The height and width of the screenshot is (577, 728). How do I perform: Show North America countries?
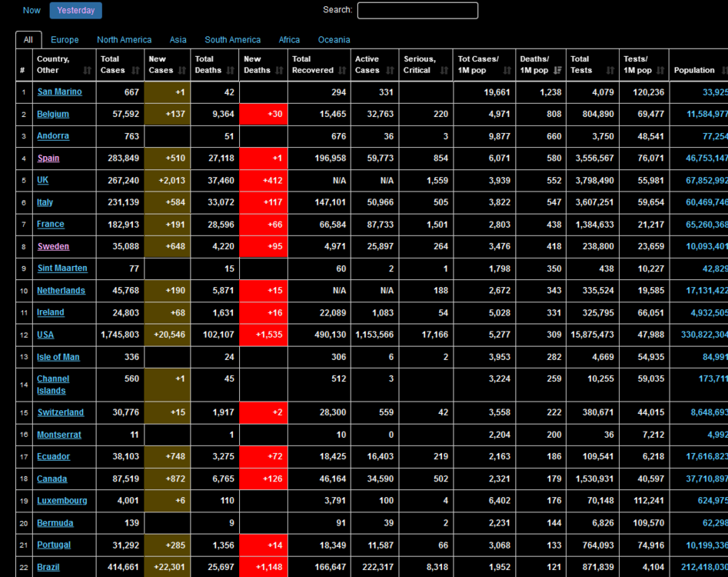click(123, 39)
